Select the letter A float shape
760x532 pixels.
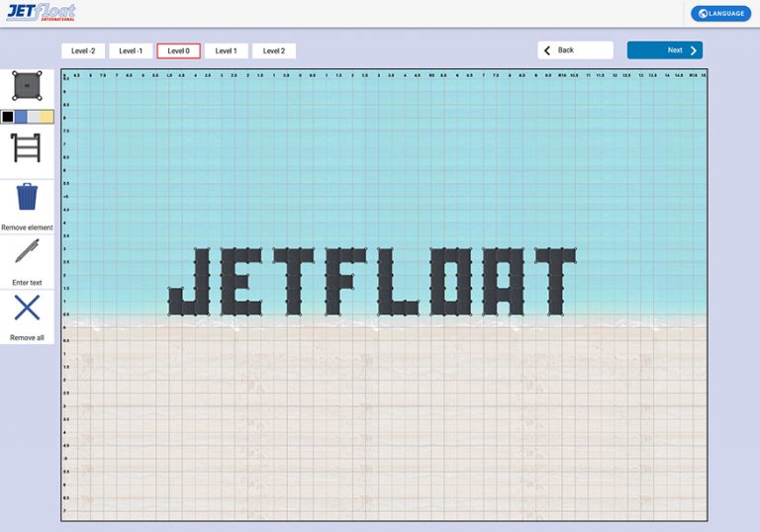504,282
